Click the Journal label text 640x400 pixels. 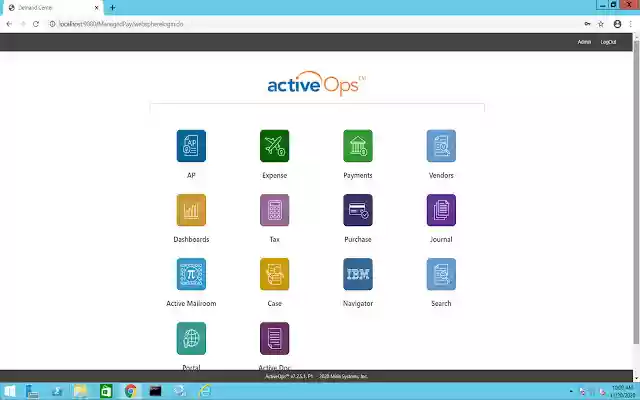pyautogui.click(x=441, y=239)
